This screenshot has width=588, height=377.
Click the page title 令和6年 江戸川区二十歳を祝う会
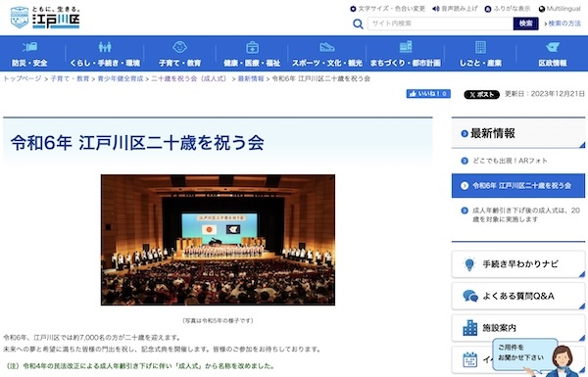[137, 143]
